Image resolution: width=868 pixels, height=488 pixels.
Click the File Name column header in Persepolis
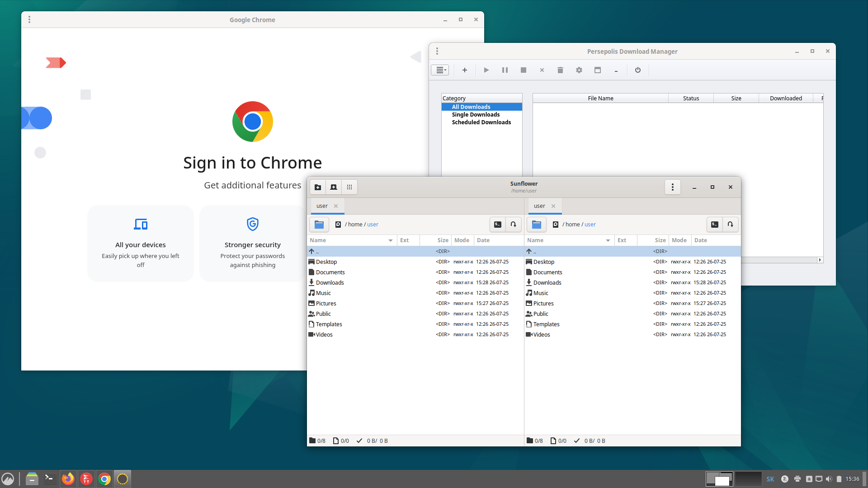(x=600, y=98)
